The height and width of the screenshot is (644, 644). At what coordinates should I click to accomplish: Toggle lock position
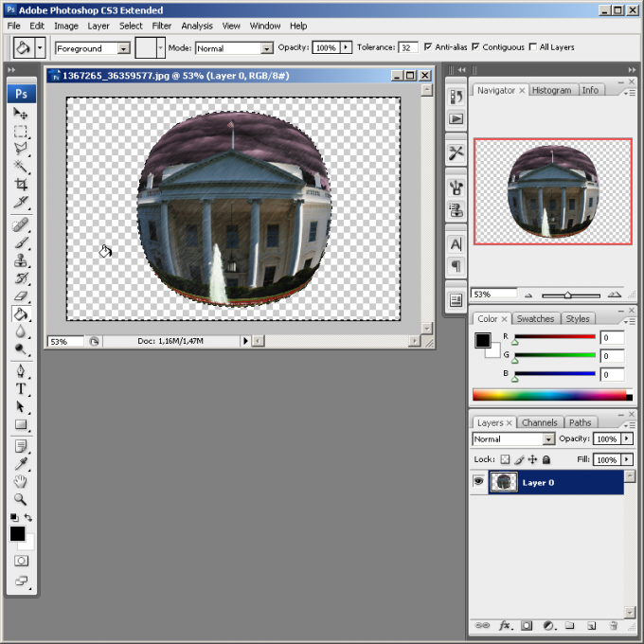532,459
